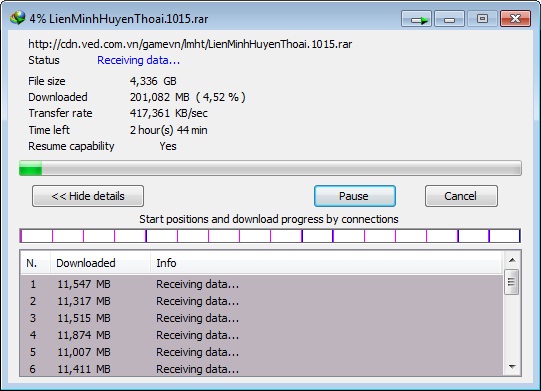Click the scroll up arrow in connections list
The height and width of the screenshot is (391, 541).
(512, 260)
